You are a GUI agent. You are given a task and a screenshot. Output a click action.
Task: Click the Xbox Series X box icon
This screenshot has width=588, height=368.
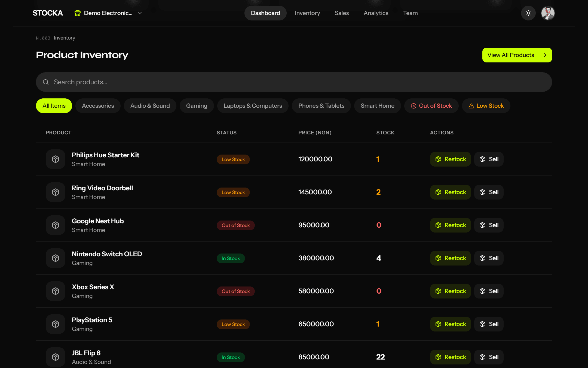[x=56, y=291]
